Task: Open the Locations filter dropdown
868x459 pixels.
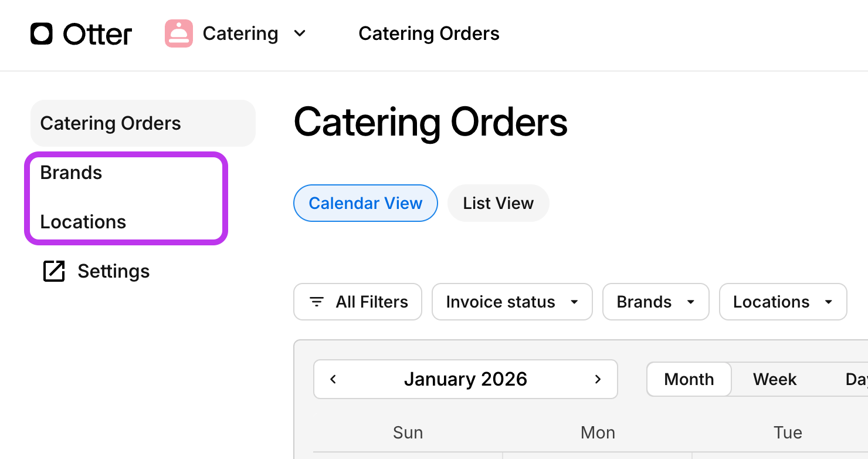Action: [782, 302]
